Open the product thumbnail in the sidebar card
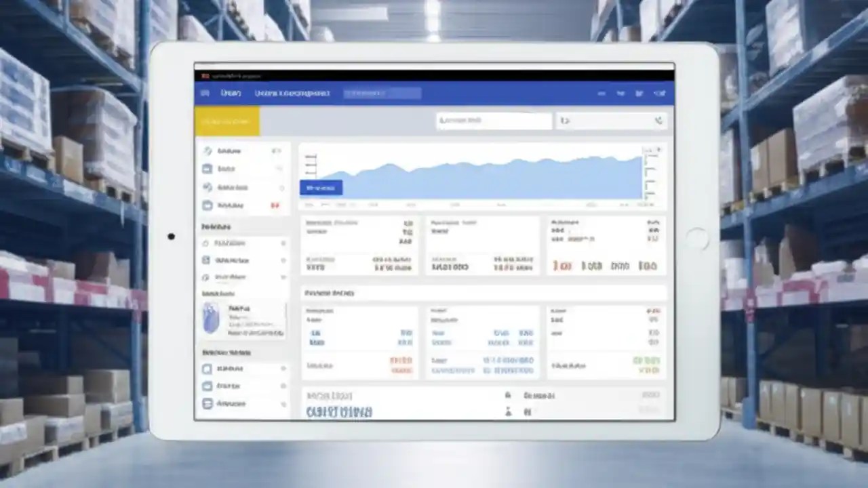The image size is (868, 488). (x=210, y=319)
